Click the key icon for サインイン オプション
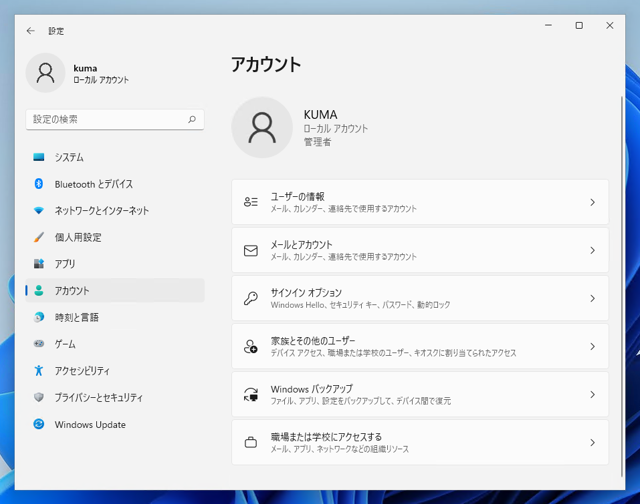Image resolution: width=640 pixels, height=504 pixels. pos(251,298)
